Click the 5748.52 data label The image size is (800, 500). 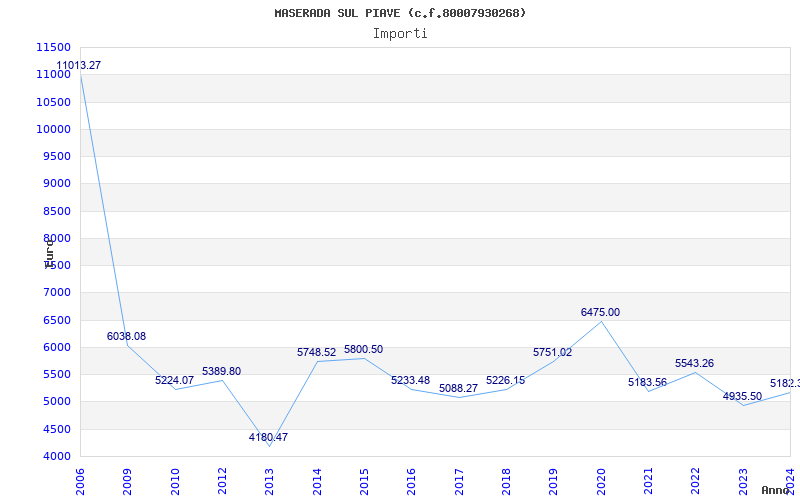coord(316,352)
